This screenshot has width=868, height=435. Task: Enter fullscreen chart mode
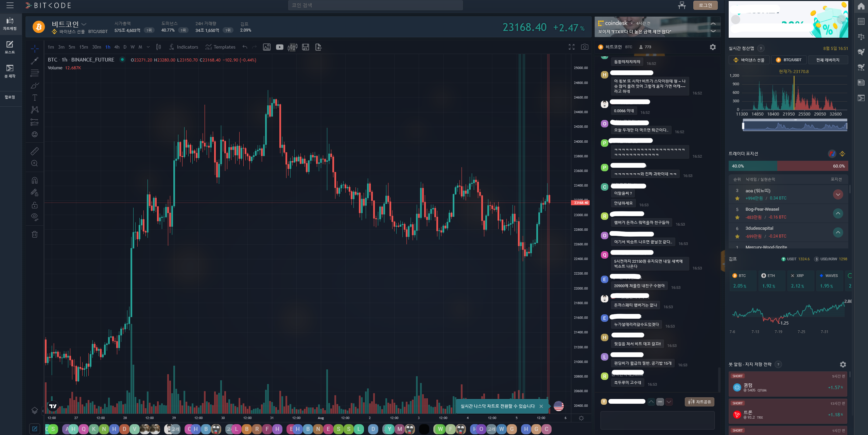pos(572,47)
